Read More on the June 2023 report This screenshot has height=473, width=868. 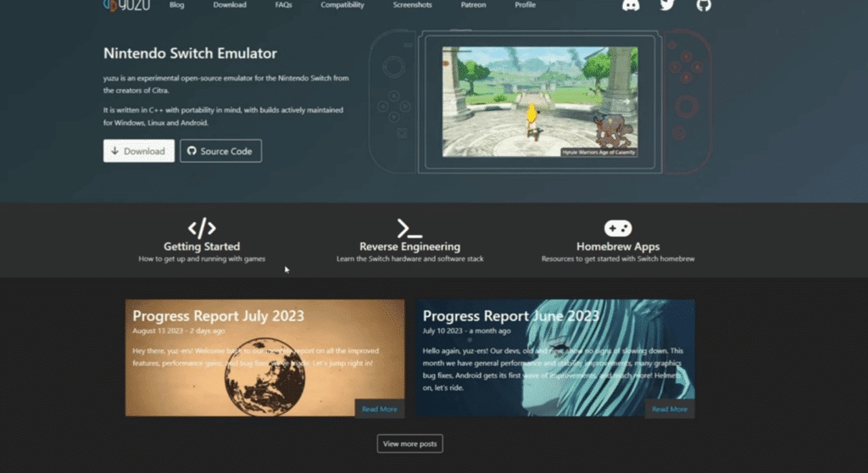click(x=670, y=409)
